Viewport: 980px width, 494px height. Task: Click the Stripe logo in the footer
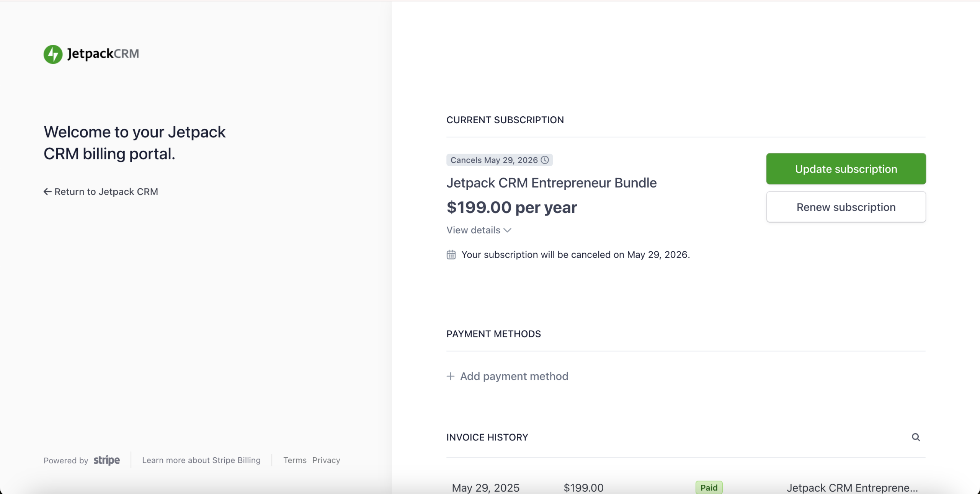coord(106,460)
